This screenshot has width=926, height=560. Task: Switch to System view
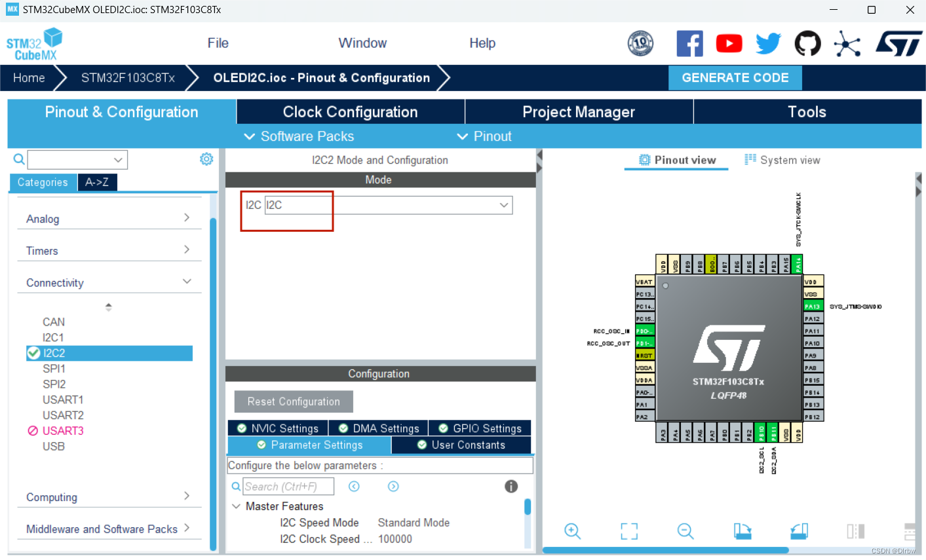[x=782, y=160]
